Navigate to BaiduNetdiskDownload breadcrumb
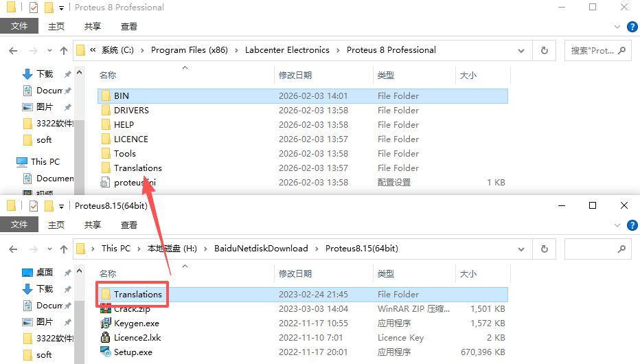Screen dimensions: 640x364 pyautogui.click(x=261, y=249)
